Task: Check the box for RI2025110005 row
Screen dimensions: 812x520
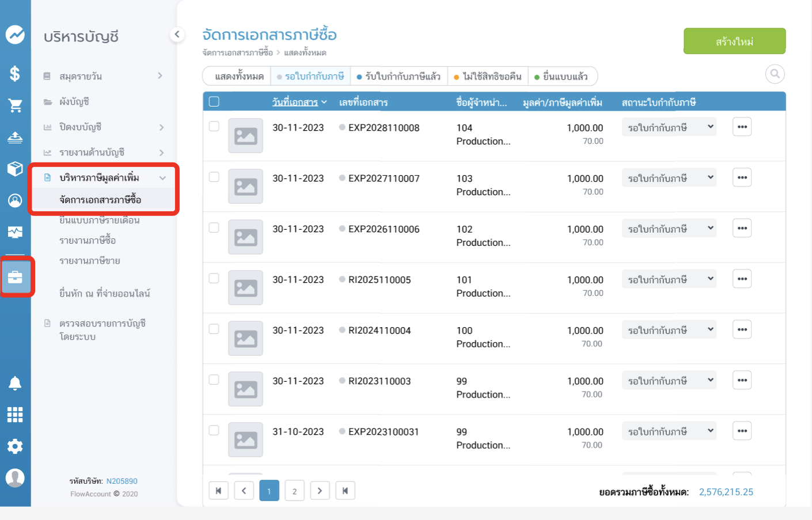Action: 214,279
